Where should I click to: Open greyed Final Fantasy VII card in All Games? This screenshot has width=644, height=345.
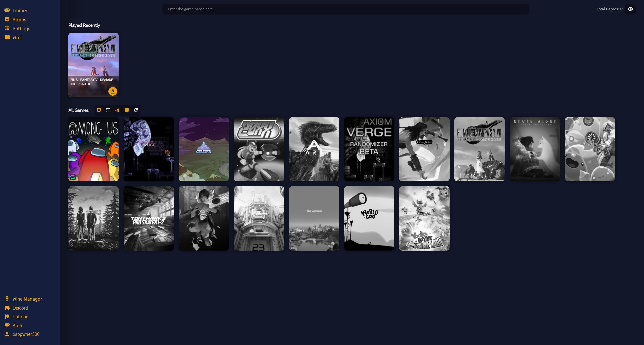click(479, 149)
